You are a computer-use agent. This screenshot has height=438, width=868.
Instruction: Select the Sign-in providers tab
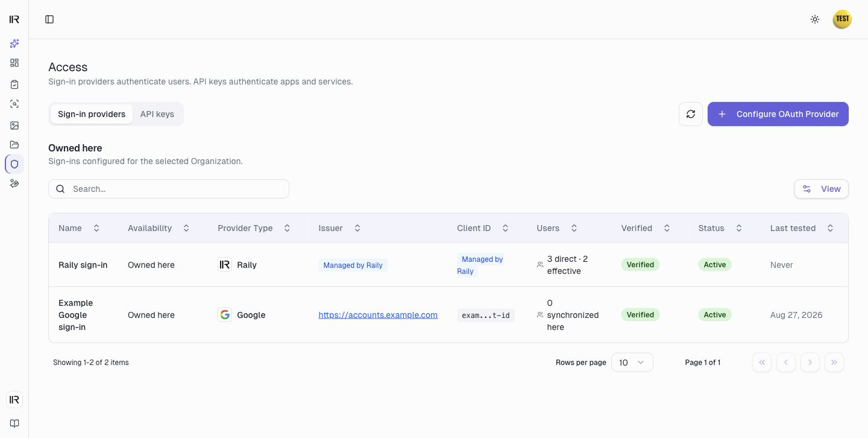tap(92, 114)
